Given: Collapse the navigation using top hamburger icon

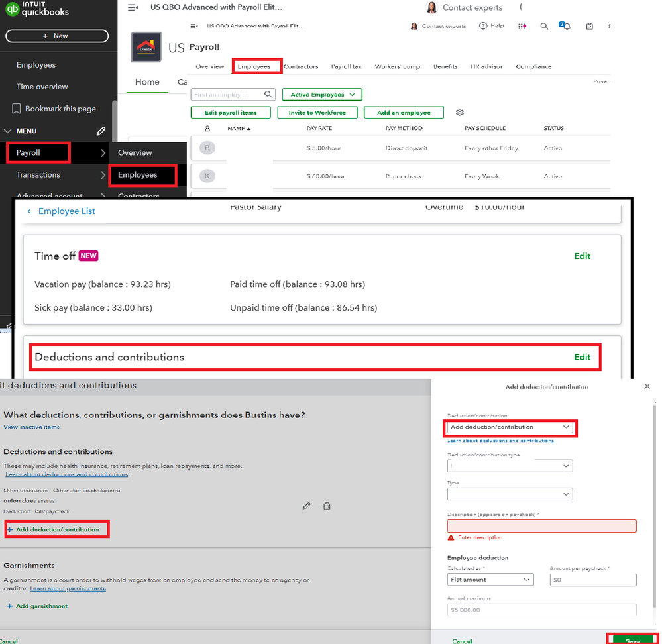Looking at the screenshot, I should pos(133,7).
